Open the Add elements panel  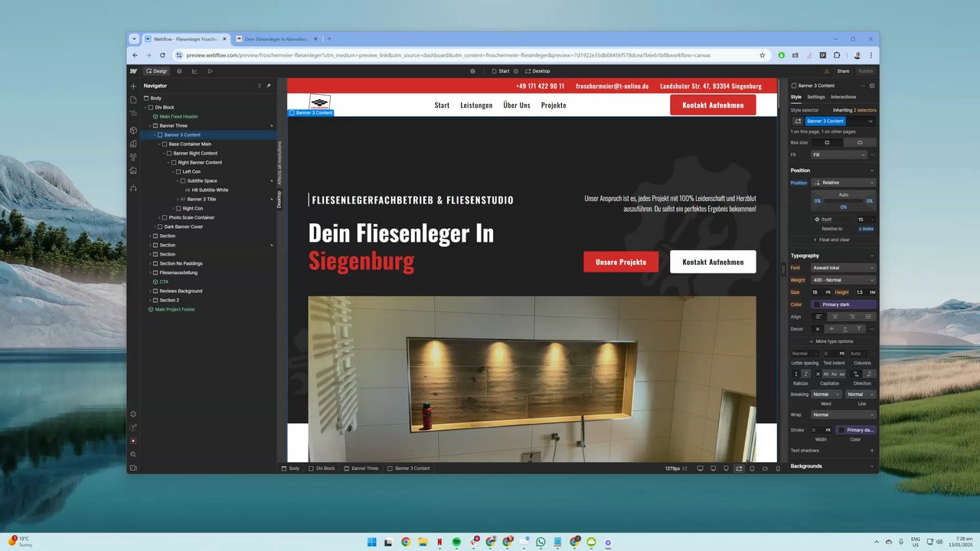pos(133,86)
